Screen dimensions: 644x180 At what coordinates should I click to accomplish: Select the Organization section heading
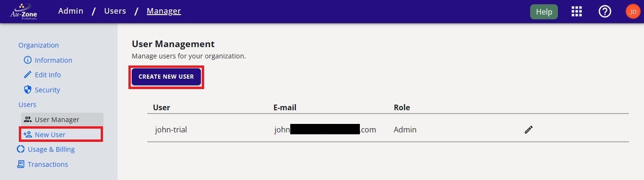pos(39,45)
